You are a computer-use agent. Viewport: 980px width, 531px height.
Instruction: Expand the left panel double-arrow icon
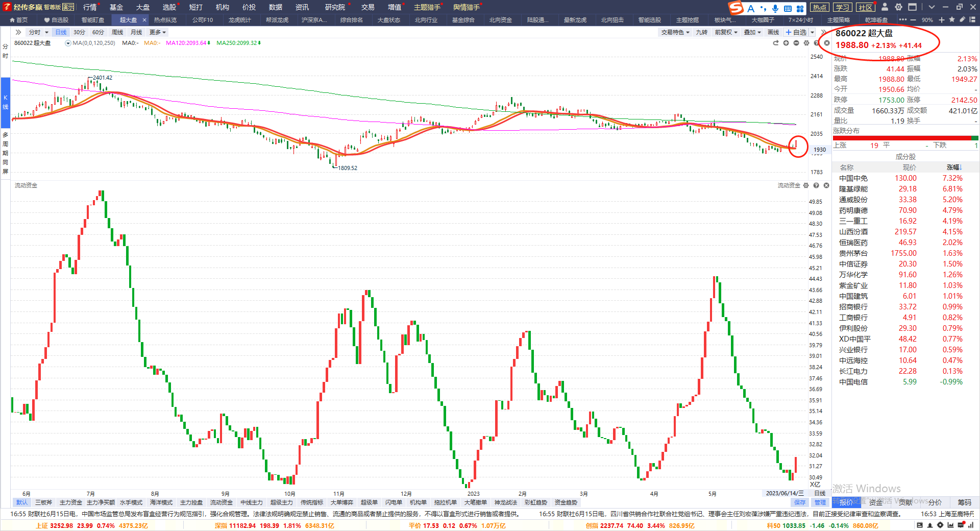[18, 32]
